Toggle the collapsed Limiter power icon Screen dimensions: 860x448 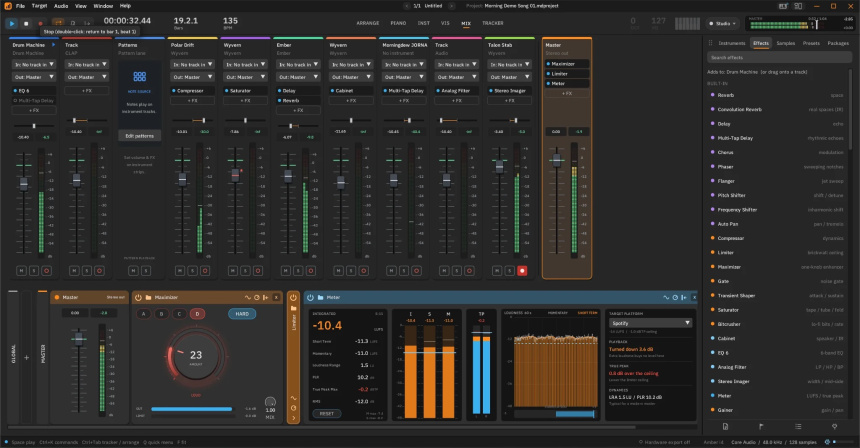[x=293, y=298]
